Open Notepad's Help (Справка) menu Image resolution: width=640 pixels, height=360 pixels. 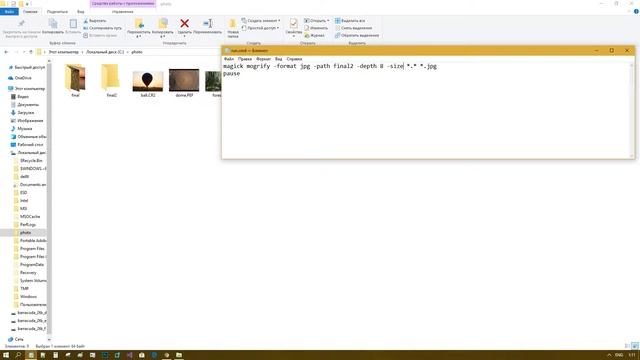(x=294, y=59)
